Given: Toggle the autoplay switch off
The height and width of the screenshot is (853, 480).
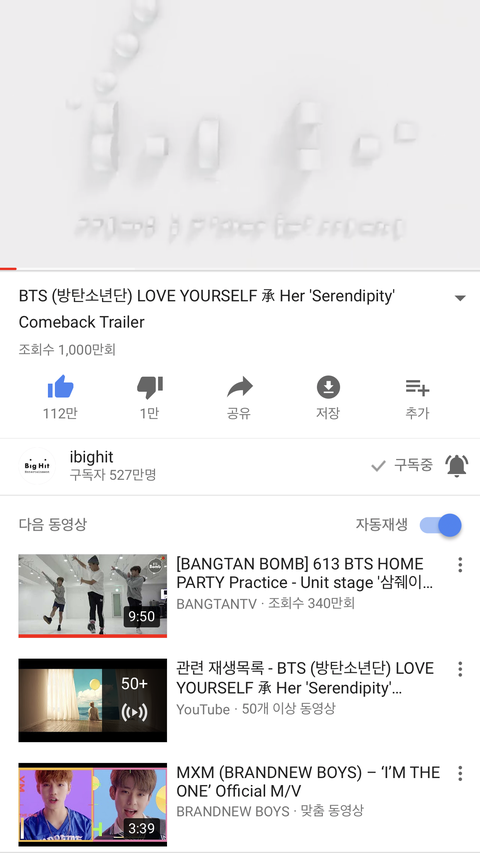Looking at the screenshot, I should tap(440, 525).
